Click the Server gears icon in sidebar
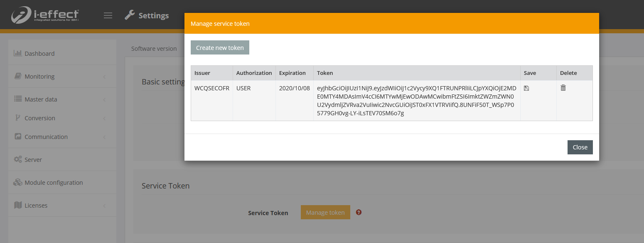644x243 pixels. pos(18,159)
